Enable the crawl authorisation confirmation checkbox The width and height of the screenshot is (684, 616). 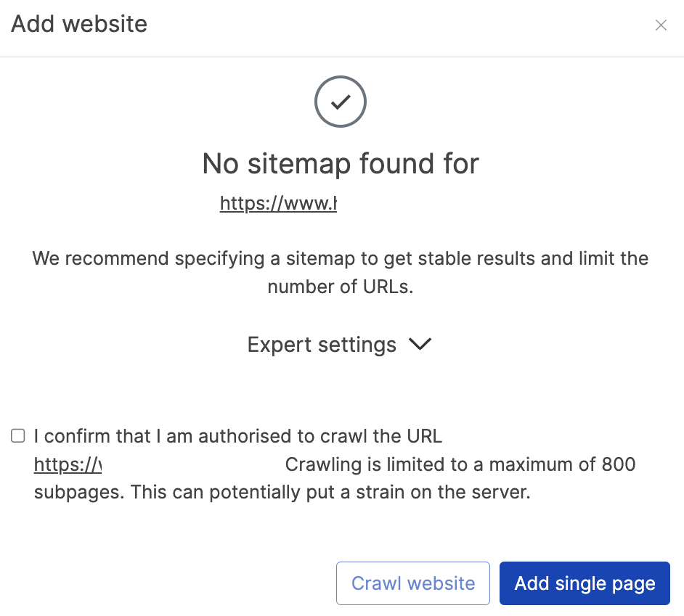pyautogui.click(x=17, y=435)
